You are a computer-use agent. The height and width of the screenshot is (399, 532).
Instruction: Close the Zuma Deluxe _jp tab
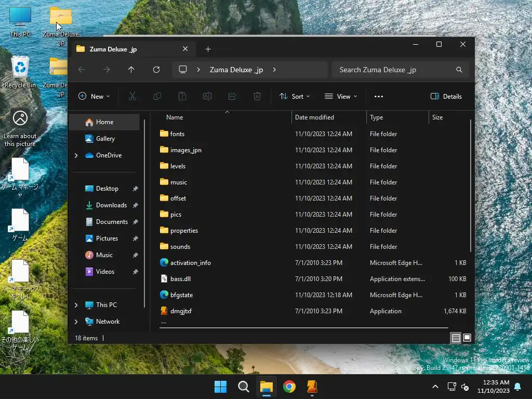pos(185,49)
